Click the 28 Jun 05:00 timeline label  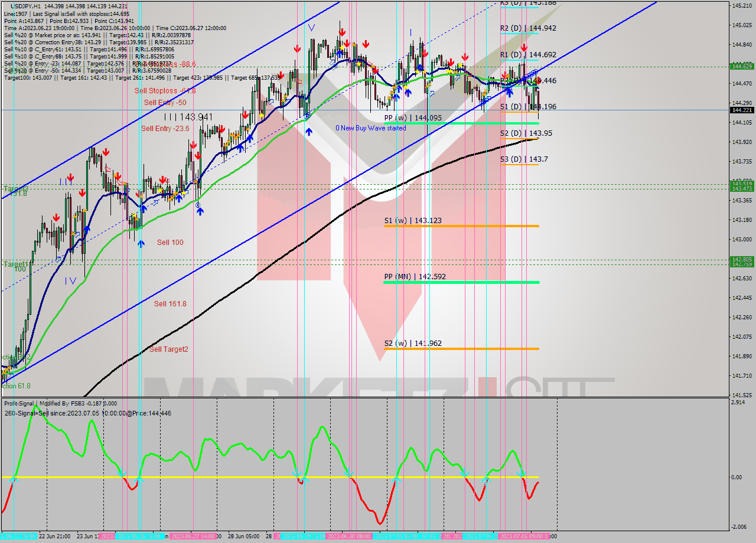click(x=244, y=537)
